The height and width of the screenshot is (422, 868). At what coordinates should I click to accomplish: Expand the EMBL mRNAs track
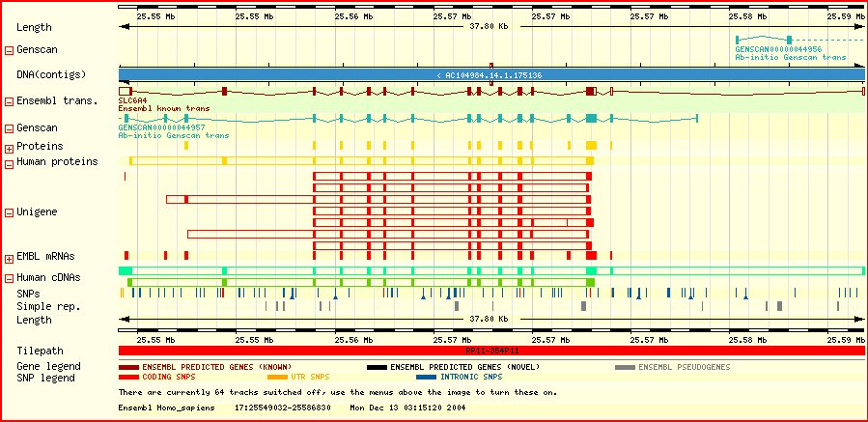(10, 258)
